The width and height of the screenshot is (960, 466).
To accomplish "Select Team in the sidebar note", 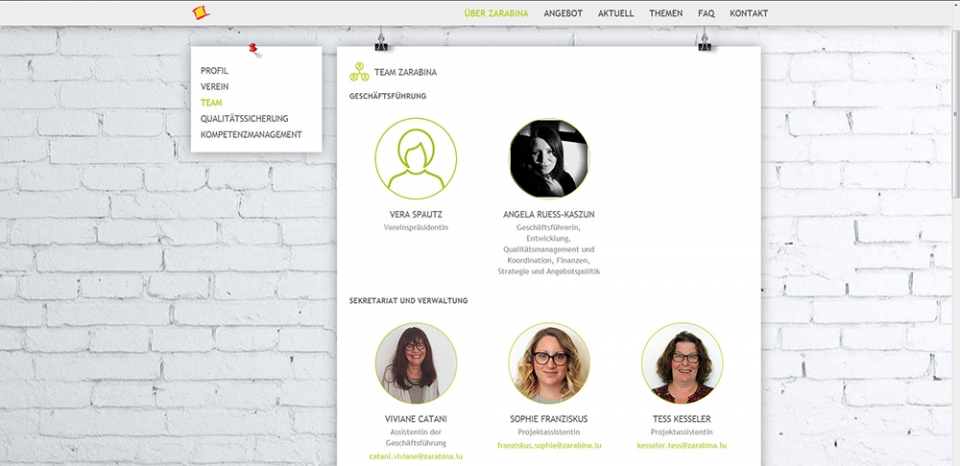I will pyautogui.click(x=211, y=103).
